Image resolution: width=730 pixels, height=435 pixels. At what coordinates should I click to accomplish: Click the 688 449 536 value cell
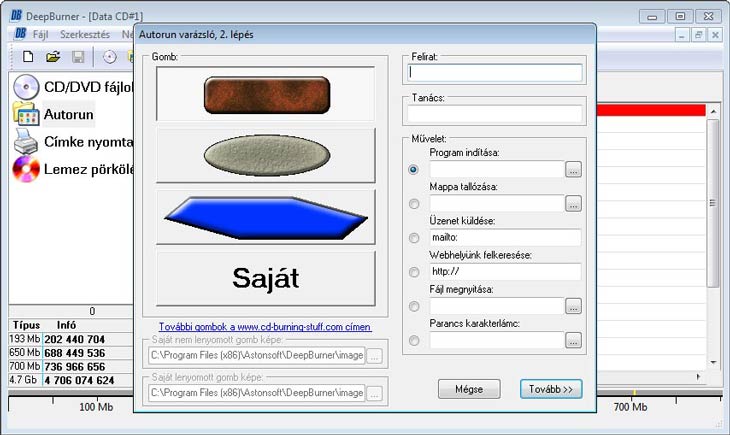point(74,353)
